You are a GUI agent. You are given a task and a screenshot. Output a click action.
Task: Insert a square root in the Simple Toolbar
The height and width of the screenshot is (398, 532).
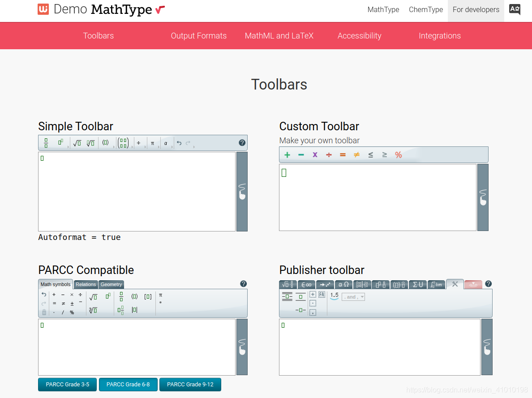pyautogui.click(x=77, y=143)
